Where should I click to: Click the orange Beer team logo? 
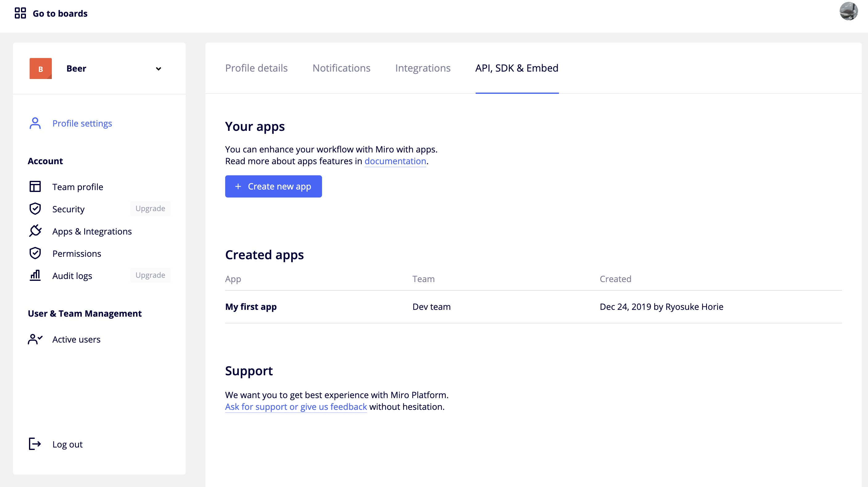[41, 69]
